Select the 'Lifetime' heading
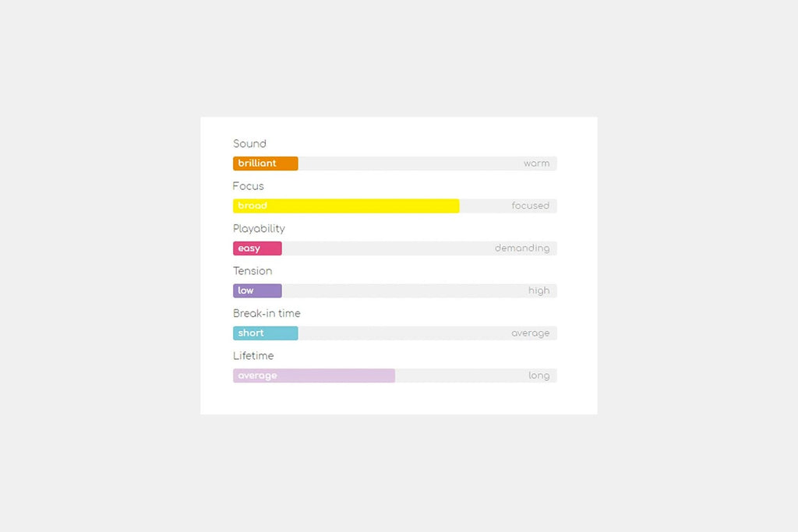 pyautogui.click(x=253, y=355)
